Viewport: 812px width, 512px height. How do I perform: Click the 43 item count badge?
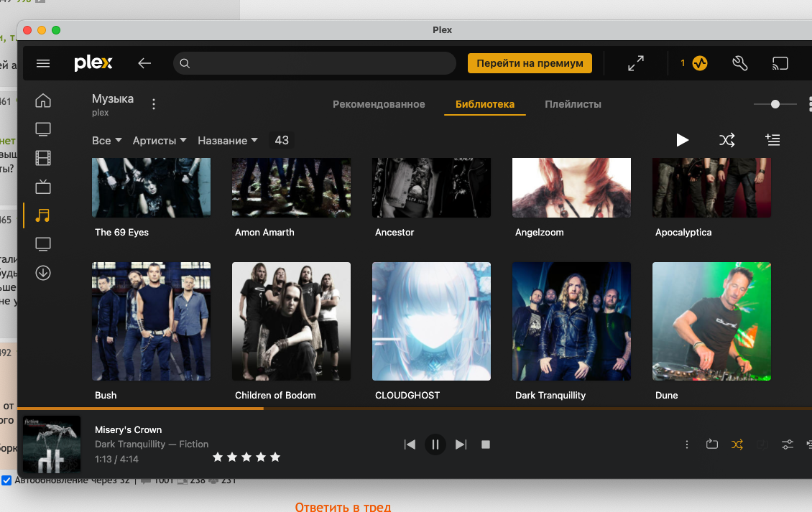coord(282,140)
